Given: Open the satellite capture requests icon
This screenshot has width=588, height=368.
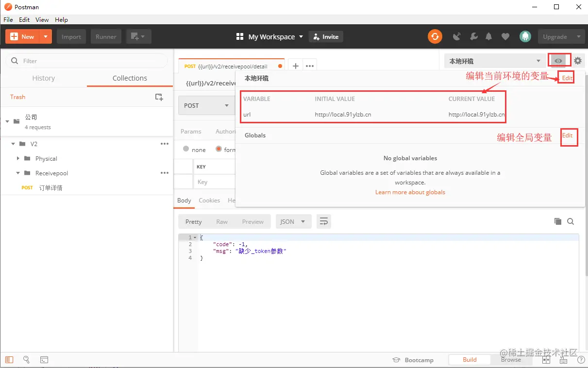Looking at the screenshot, I should [457, 36].
